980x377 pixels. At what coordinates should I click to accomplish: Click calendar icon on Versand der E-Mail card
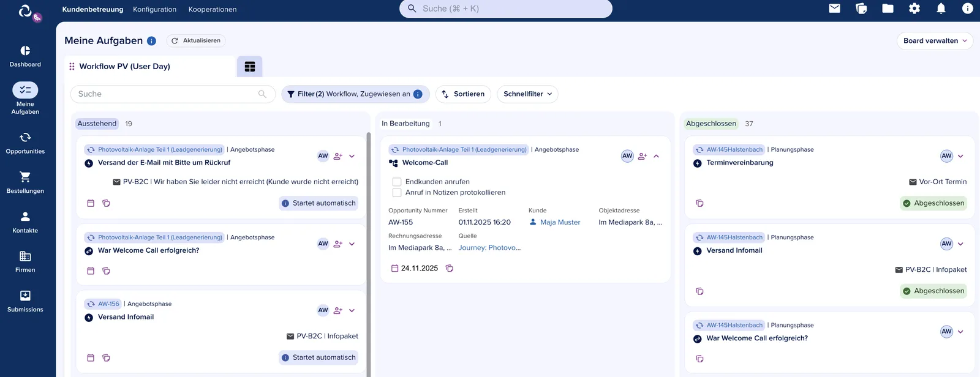(x=91, y=203)
